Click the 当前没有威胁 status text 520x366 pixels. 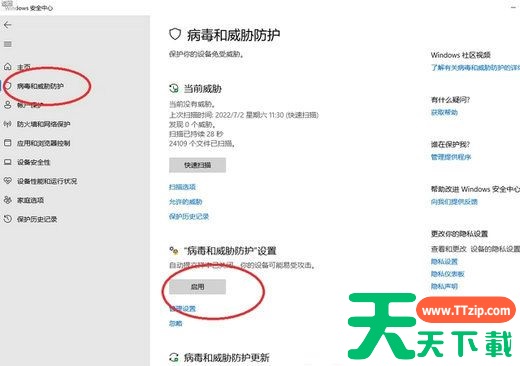(x=192, y=104)
